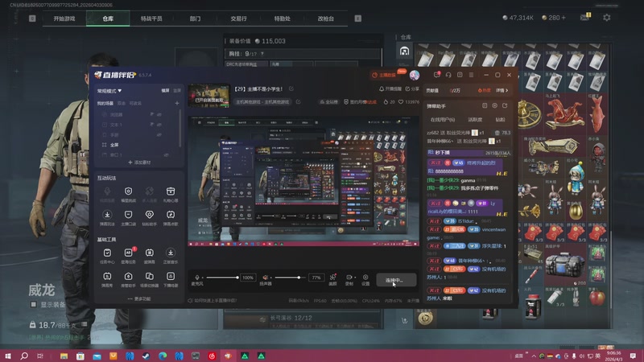Screen dimensions: 644x362
Task: Open the 房管助手 tool icon
Action: 129,276
